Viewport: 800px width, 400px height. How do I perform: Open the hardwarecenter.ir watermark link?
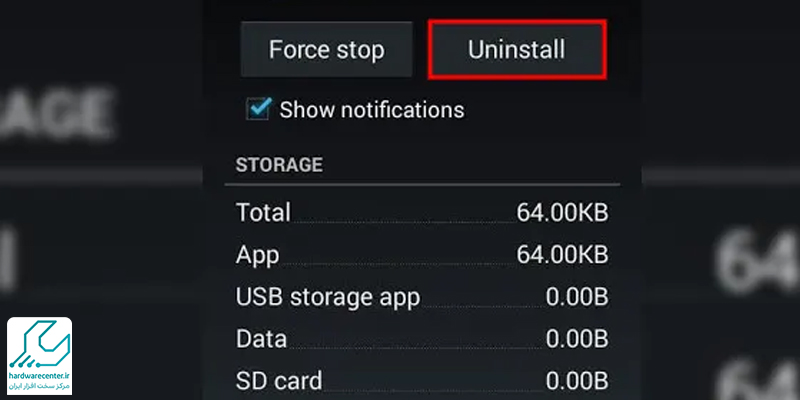click(x=40, y=375)
